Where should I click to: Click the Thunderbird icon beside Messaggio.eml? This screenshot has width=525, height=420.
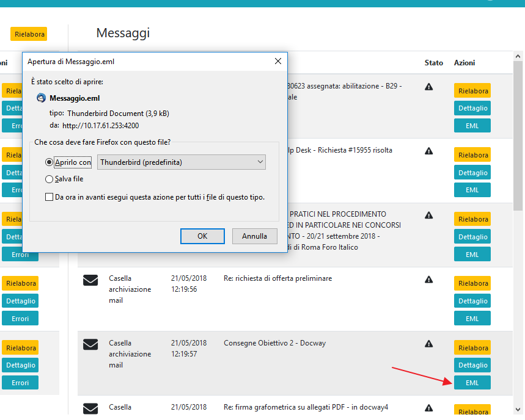pos(41,98)
